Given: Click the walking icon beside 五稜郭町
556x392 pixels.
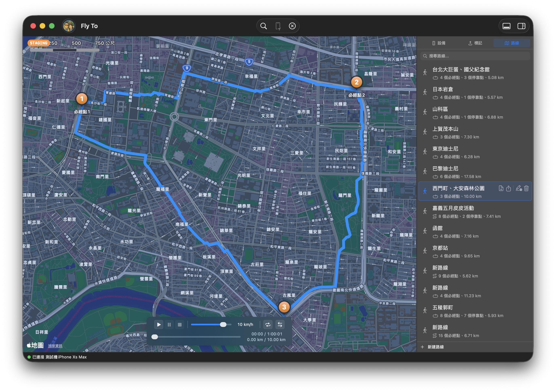Looking at the screenshot, I should [x=425, y=310].
